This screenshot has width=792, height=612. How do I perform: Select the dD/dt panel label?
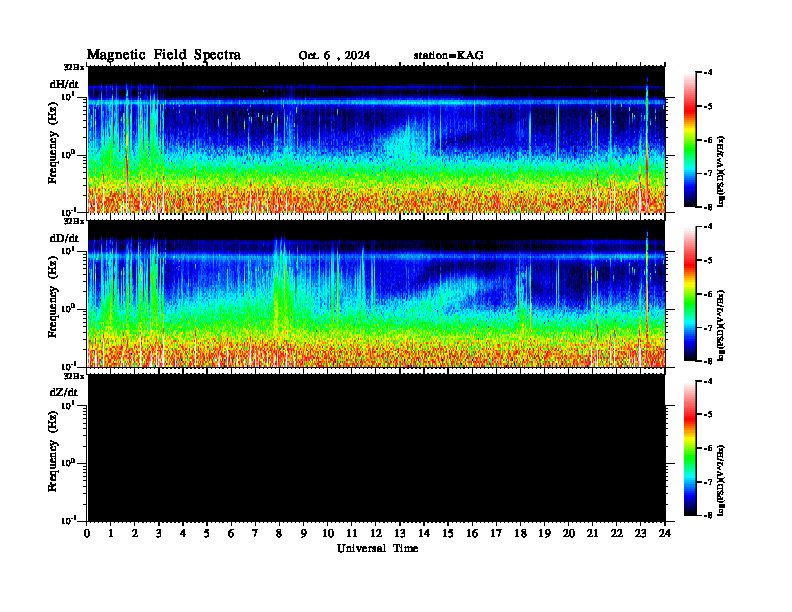[64, 238]
